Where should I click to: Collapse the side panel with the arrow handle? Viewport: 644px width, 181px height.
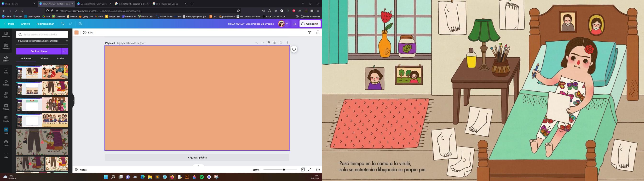73,101
